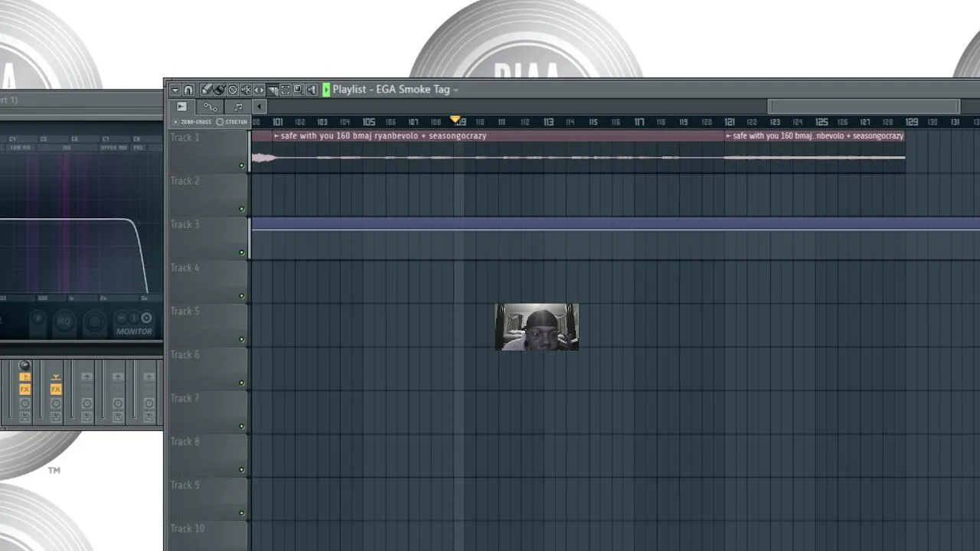Toggle the HQ button in the EQ plugin
Viewport: 980px width, 551px height.
click(64, 321)
